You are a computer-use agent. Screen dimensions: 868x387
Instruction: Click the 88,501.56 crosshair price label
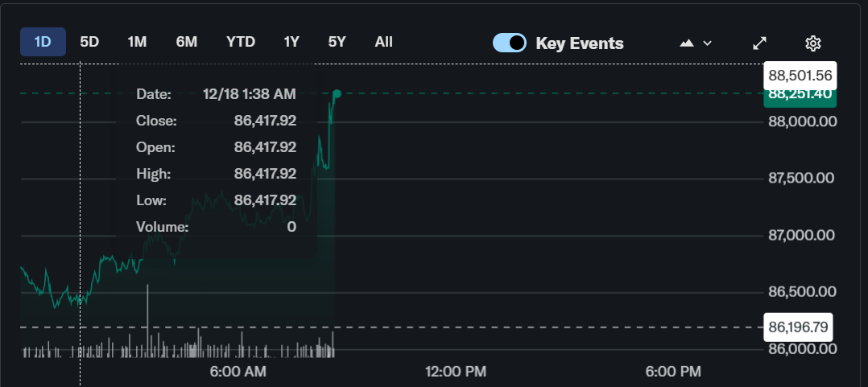tap(800, 76)
